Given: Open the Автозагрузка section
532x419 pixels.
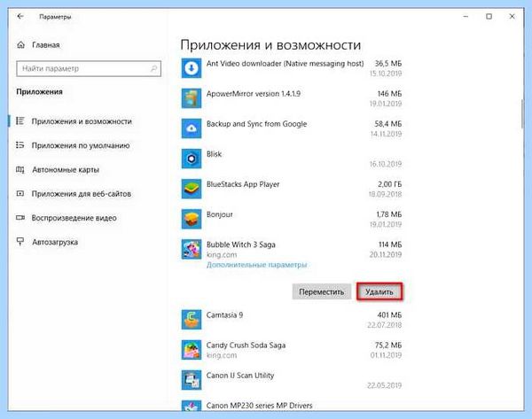Looking at the screenshot, I should coord(55,242).
